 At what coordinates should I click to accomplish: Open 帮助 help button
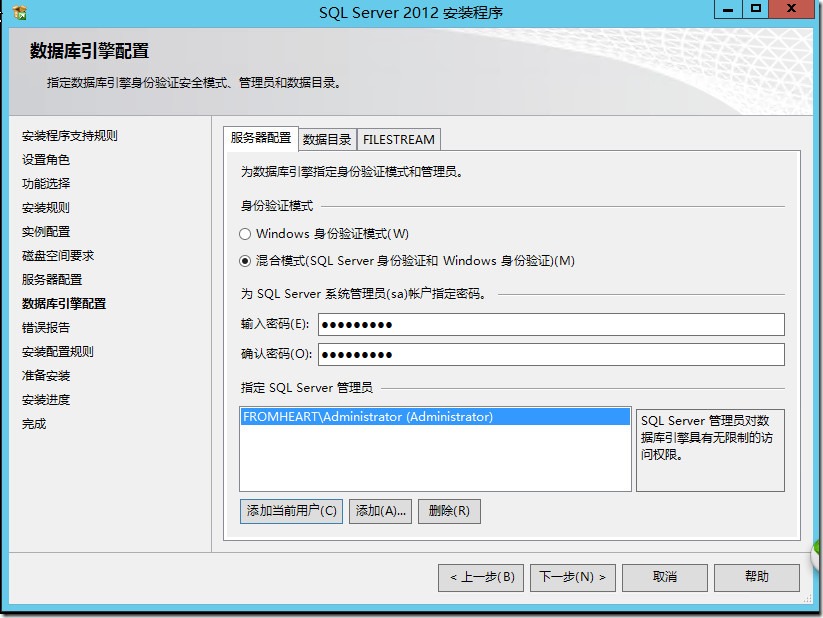pyautogui.click(x=757, y=578)
